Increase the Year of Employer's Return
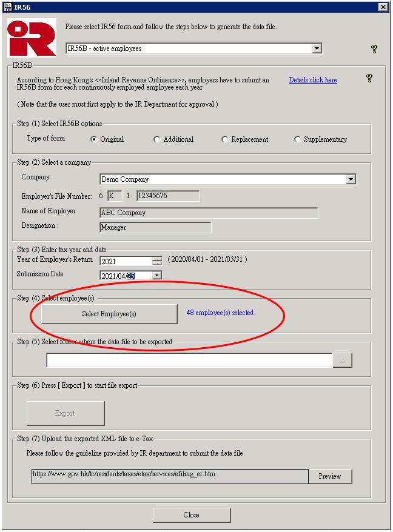This screenshot has height=532, width=393. coord(157,259)
